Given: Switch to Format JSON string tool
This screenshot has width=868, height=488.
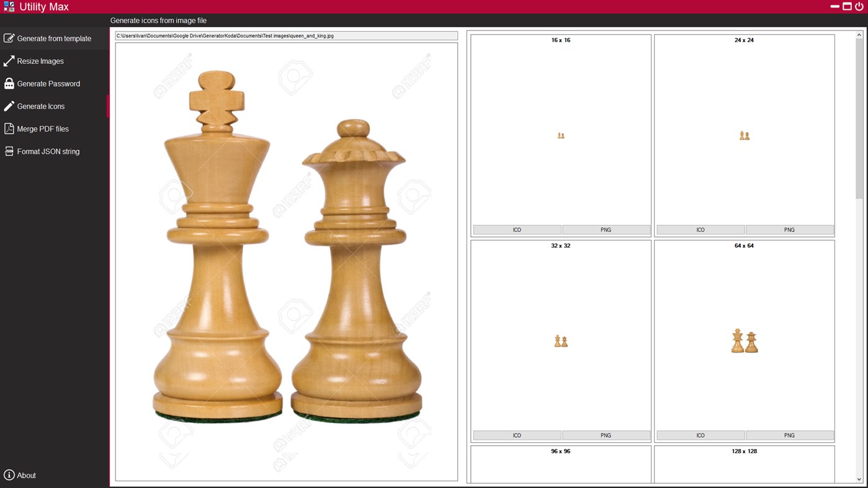Looking at the screenshot, I should click(54, 151).
